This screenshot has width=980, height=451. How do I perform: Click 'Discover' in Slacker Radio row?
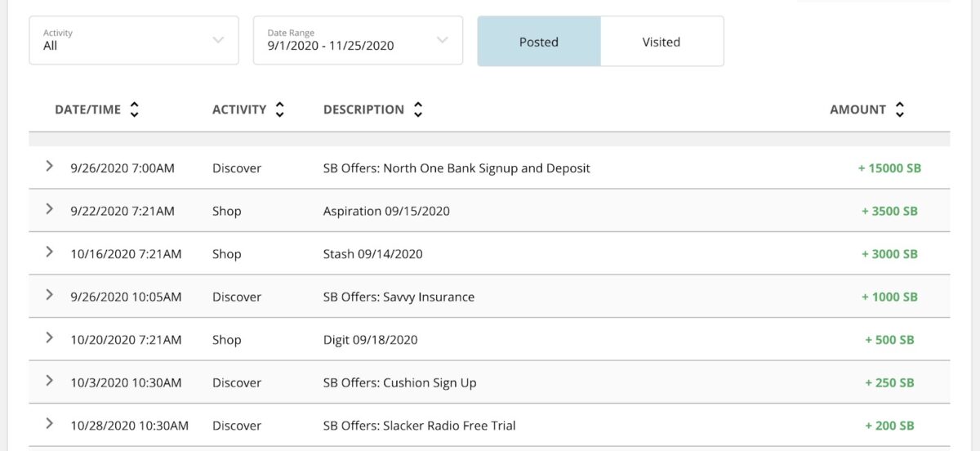pos(237,426)
